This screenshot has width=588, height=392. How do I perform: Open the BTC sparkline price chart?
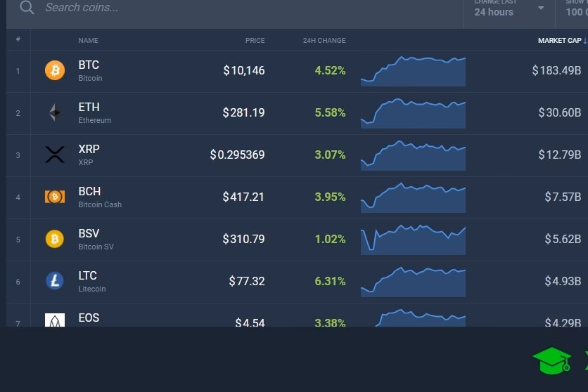(414, 71)
